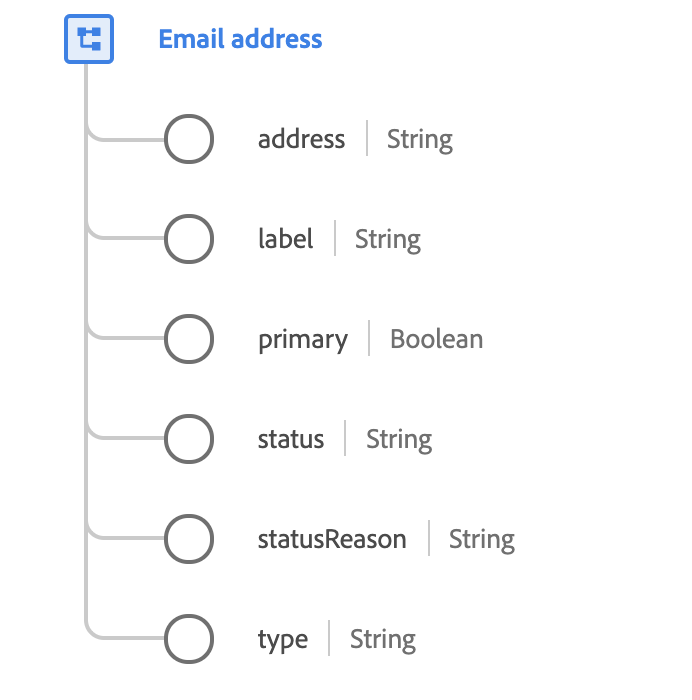
Task: Select the Email address heading
Action: pyautogui.click(x=240, y=39)
